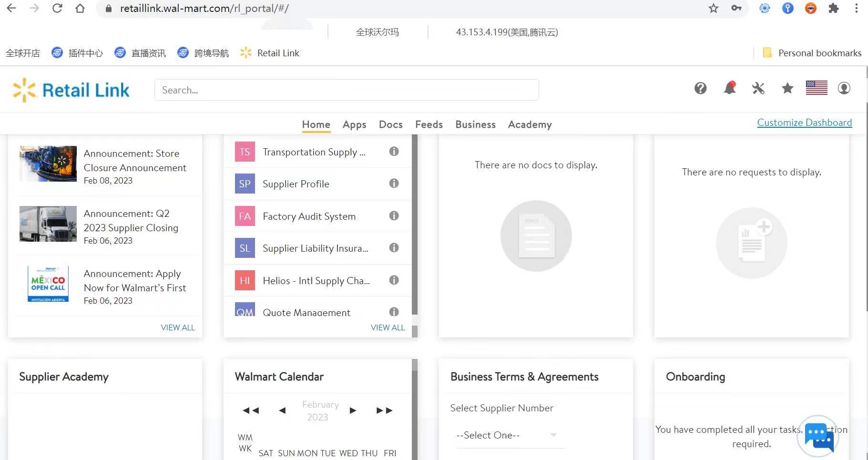The height and width of the screenshot is (460, 868).
Task: Open the Retail Link bookmark
Action: click(x=270, y=53)
